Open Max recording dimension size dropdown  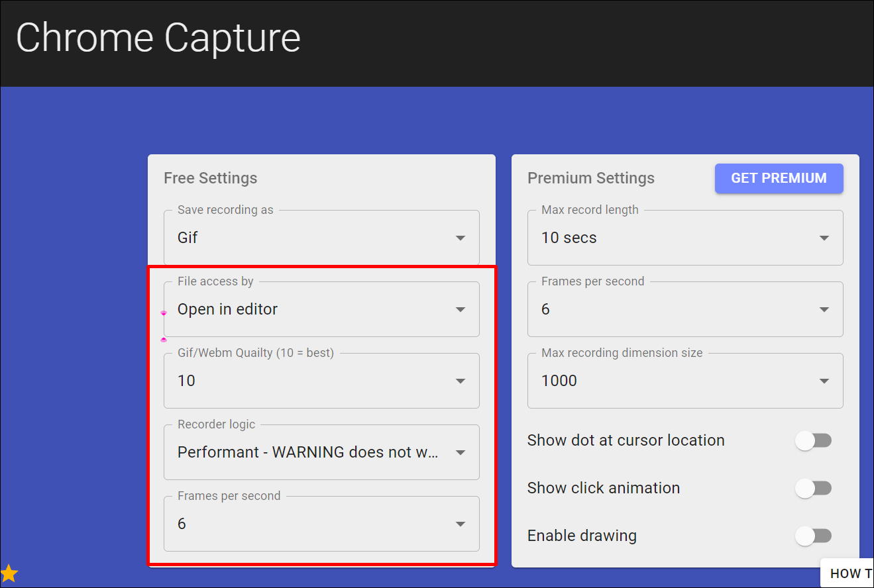(x=685, y=381)
